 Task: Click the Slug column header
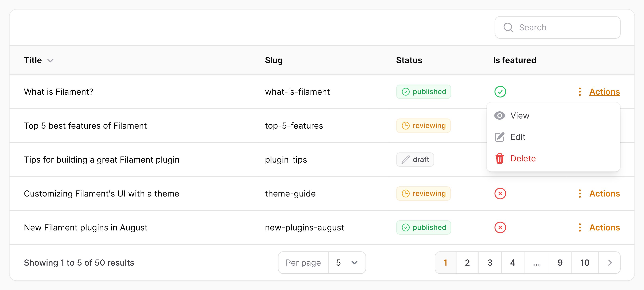pyautogui.click(x=274, y=60)
